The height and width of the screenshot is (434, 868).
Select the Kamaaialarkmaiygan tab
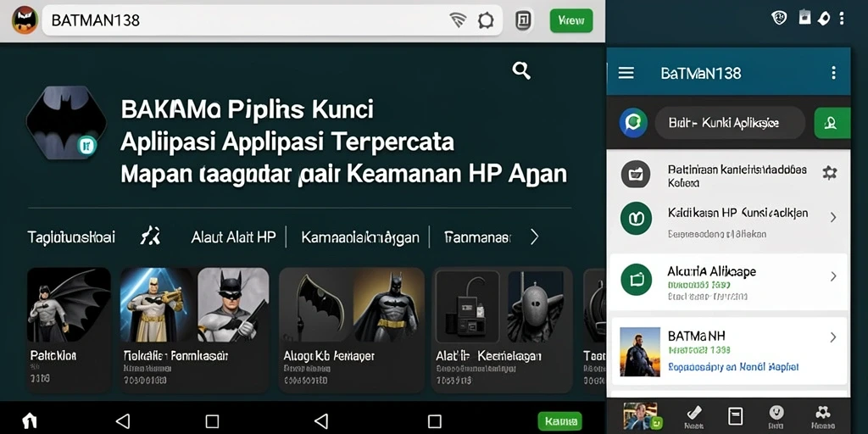point(359,238)
